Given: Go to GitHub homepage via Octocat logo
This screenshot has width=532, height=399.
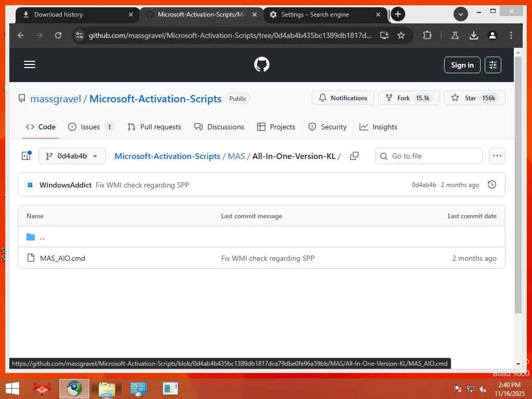Looking at the screenshot, I should (262, 64).
